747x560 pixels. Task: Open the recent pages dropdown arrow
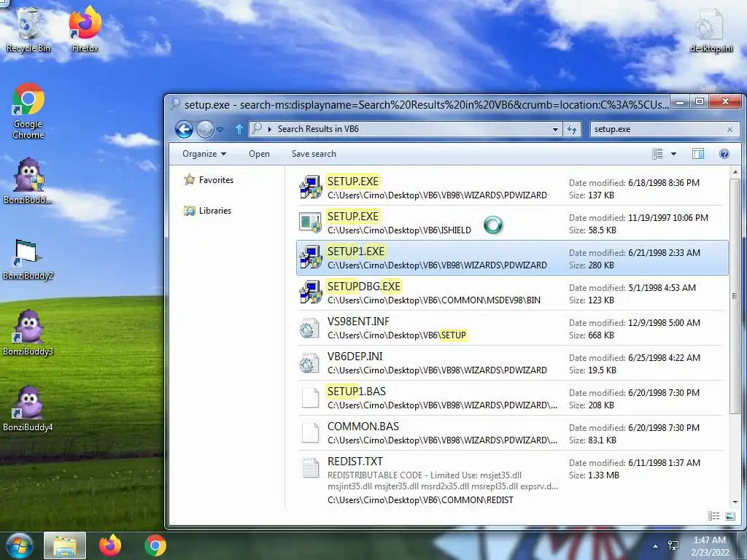[220, 130]
